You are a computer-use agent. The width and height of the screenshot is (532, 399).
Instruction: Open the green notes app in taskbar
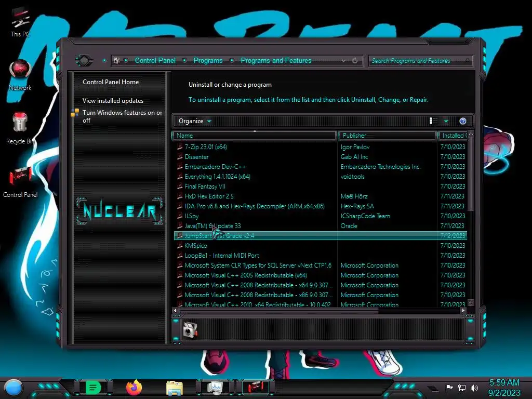point(93,388)
